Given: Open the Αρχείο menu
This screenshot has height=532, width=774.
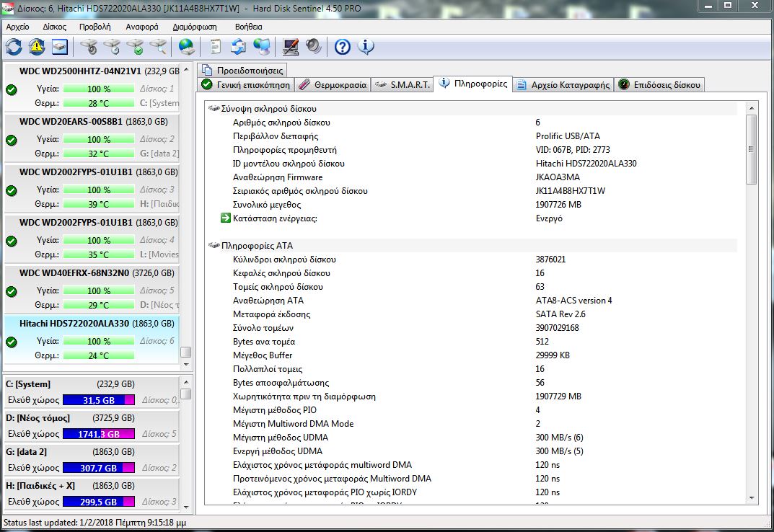Looking at the screenshot, I should (x=17, y=26).
